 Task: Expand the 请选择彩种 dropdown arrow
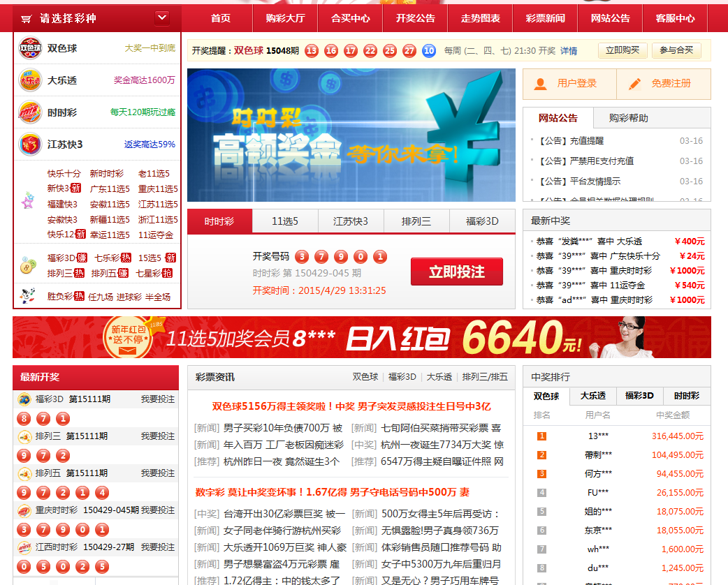(162, 17)
